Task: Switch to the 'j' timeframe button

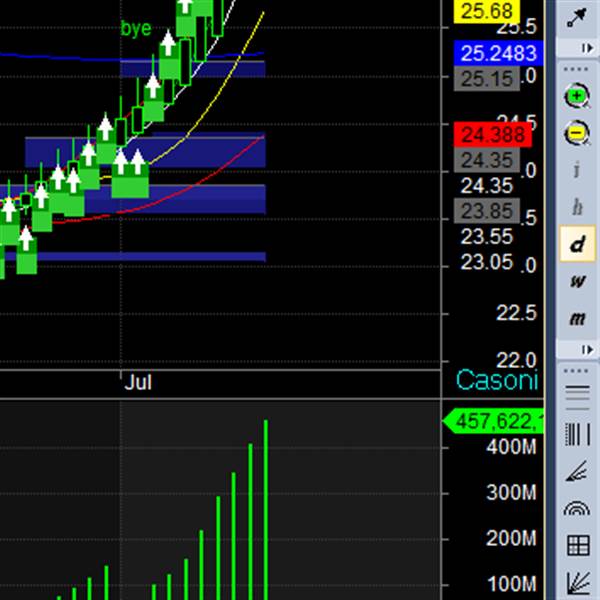Action: (x=577, y=170)
